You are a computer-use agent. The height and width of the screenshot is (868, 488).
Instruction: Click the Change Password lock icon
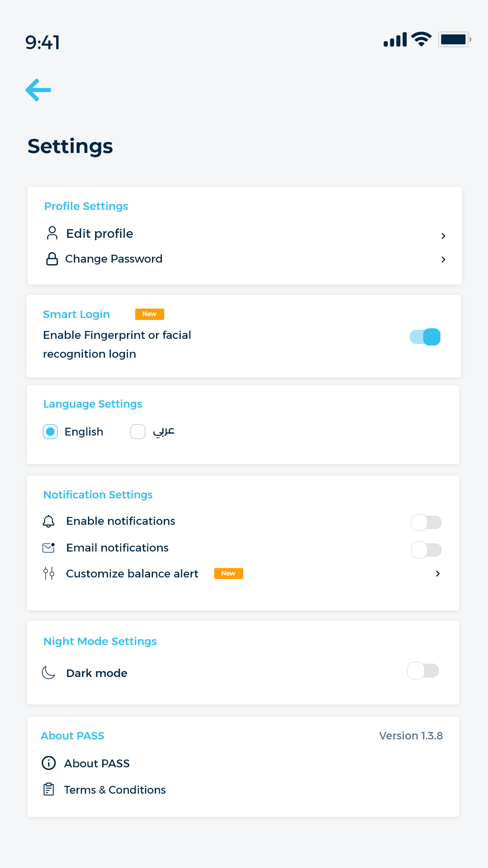[x=52, y=259]
